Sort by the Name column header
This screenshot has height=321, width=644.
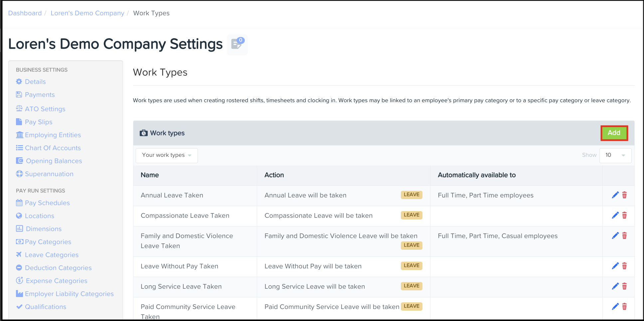click(150, 175)
